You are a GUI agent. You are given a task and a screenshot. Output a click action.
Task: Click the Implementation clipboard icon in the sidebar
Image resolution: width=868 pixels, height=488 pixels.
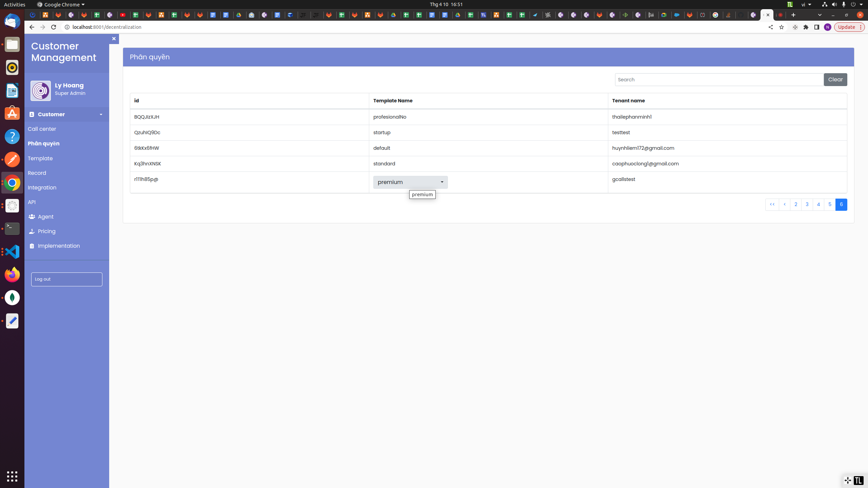click(32, 246)
